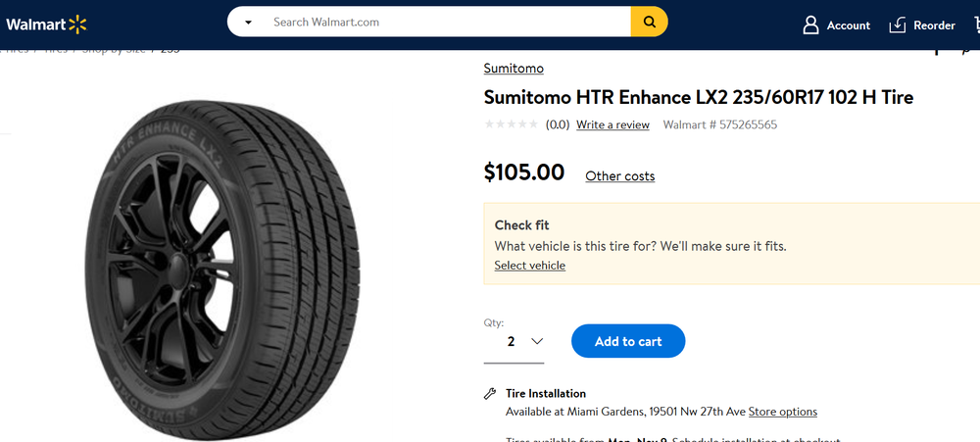This screenshot has height=442, width=980.
Task: Click the Tire Installation wrench icon
Action: 490,394
